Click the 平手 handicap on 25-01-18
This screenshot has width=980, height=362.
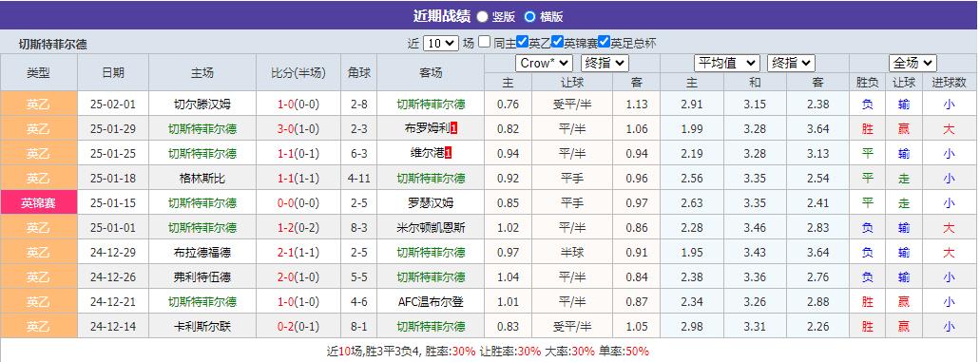572,179
